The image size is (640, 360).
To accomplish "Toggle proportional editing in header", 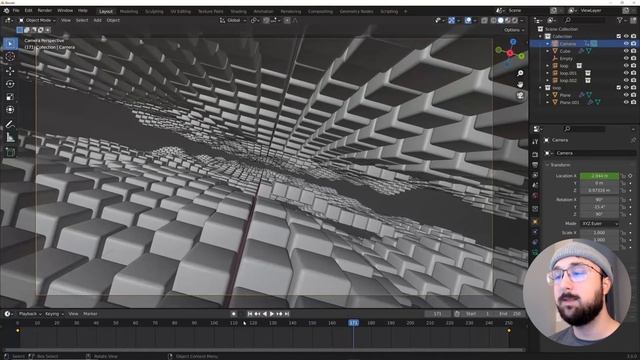I will (x=287, y=20).
